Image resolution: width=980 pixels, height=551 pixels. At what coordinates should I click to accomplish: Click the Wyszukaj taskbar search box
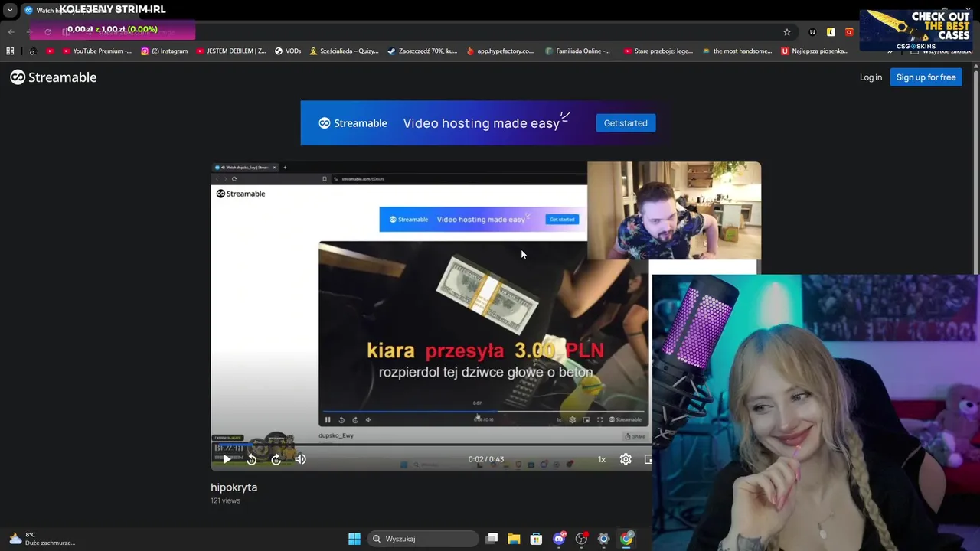tap(423, 539)
